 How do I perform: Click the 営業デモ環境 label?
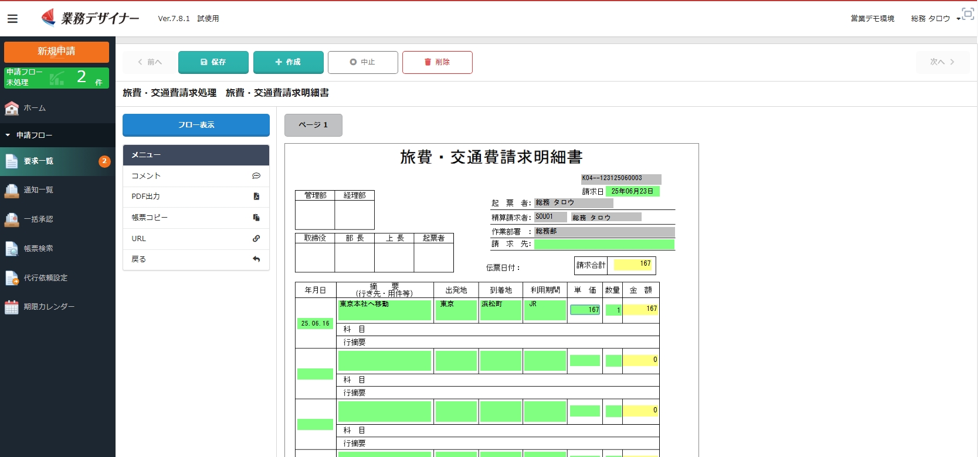[872, 19]
